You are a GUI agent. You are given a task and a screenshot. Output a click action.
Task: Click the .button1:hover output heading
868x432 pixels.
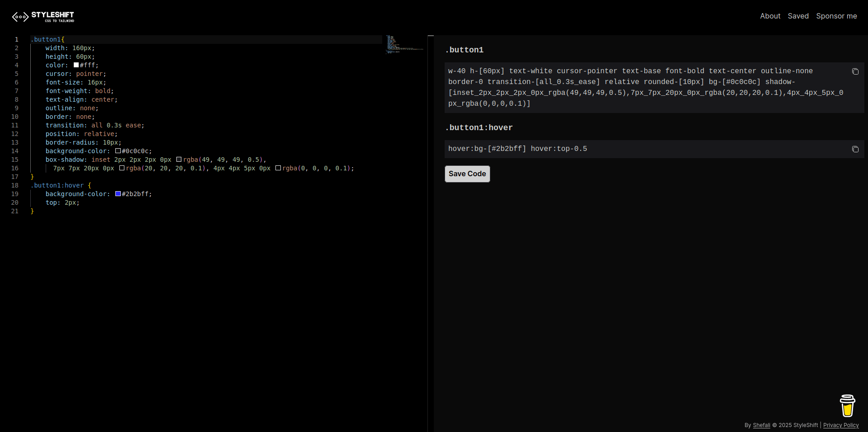pyautogui.click(x=479, y=128)
